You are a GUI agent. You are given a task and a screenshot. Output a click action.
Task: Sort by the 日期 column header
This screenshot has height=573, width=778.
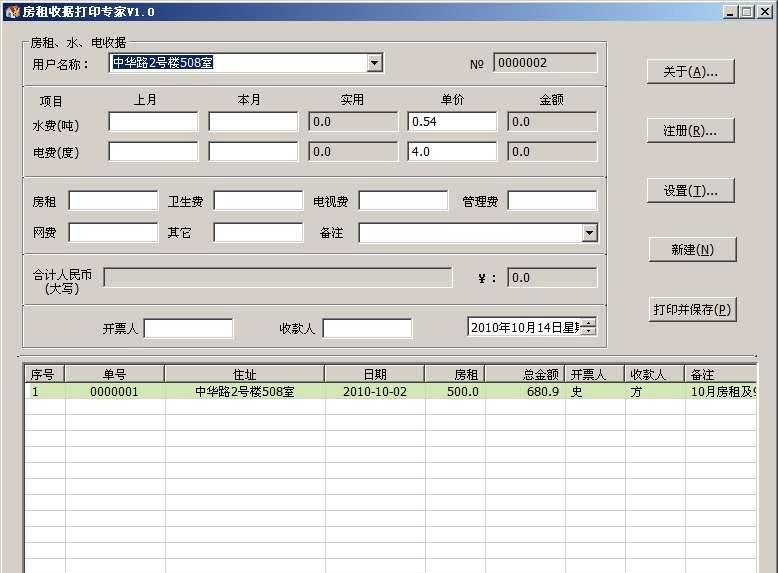click(374, 374)
